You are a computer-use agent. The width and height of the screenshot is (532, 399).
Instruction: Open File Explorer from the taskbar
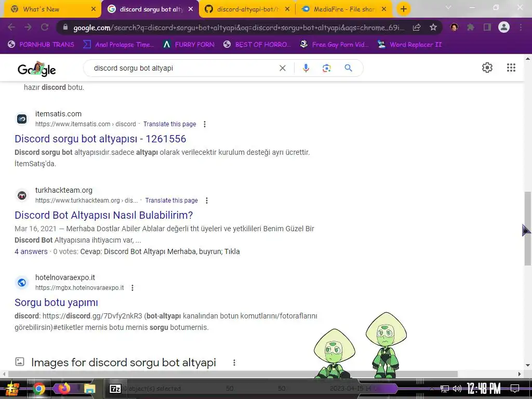pos(89,389)
